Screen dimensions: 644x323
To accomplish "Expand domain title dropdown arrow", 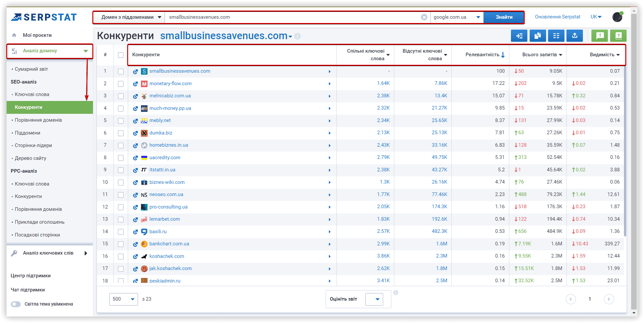I will pos(290,37).
